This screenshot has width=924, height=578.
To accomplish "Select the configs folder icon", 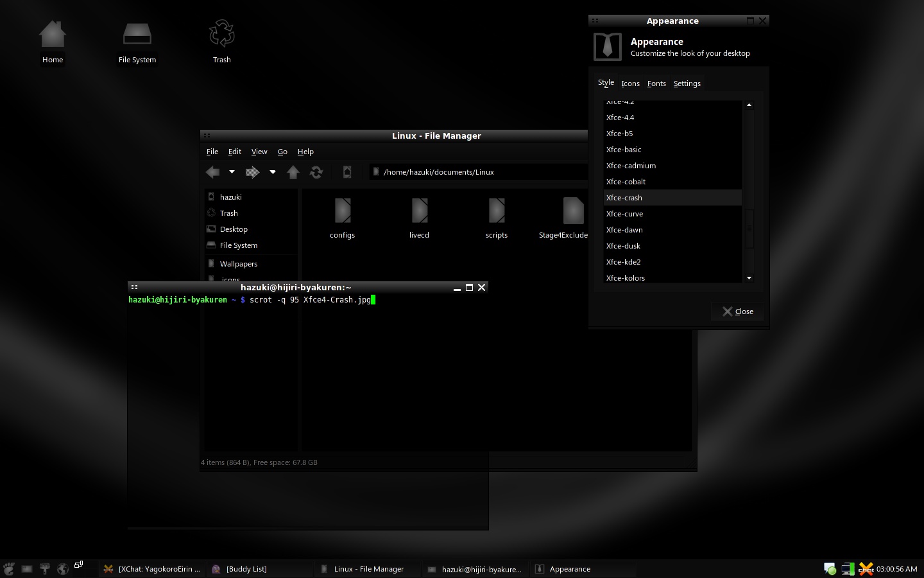I will [x=343, y=219].
